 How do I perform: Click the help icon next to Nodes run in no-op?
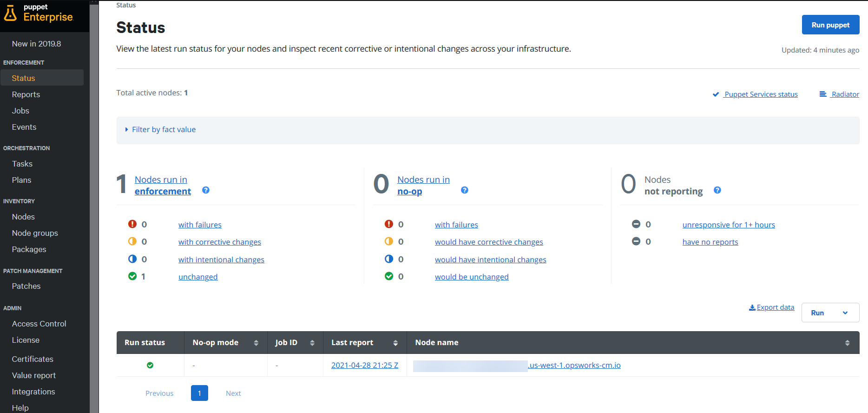pos(465,190)
